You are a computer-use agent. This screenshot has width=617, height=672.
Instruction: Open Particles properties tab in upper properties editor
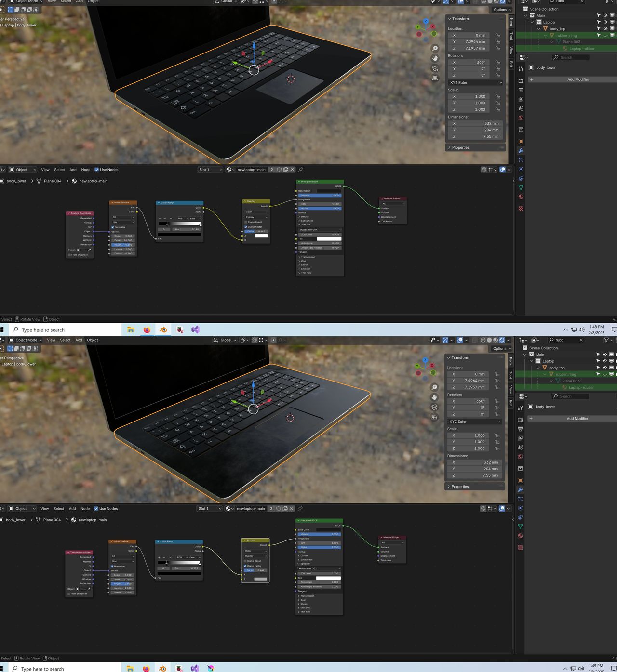click(521, 160)
